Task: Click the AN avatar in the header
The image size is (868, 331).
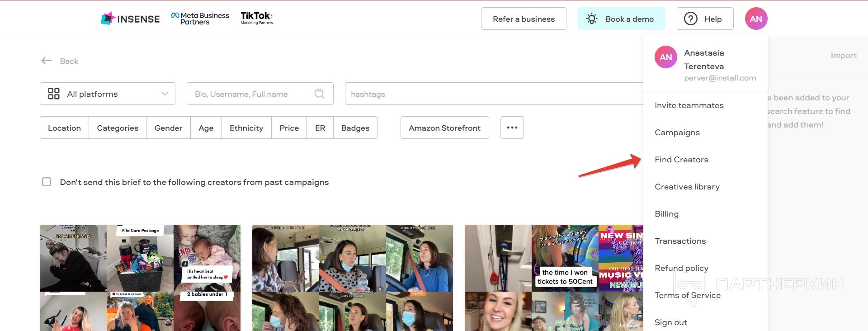Action: click(756, 19)
